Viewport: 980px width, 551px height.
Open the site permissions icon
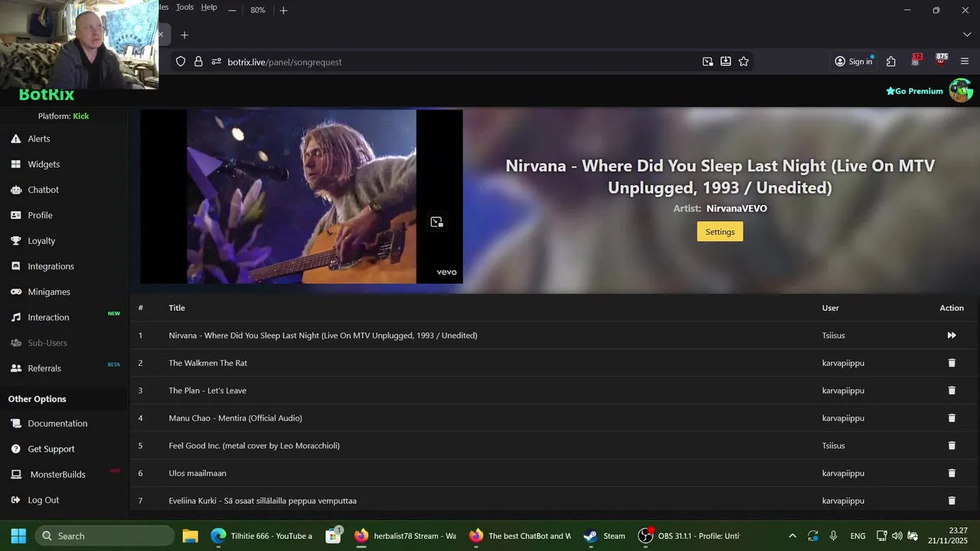[216, 62]
